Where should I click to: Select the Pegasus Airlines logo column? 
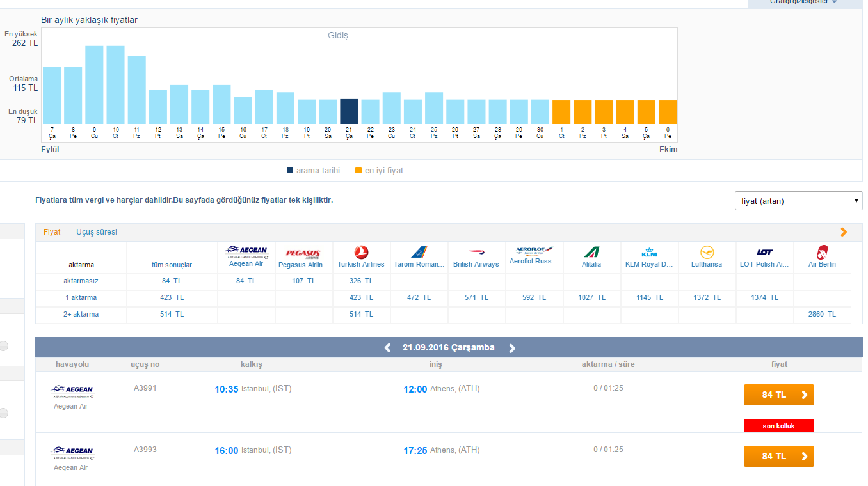303,253
